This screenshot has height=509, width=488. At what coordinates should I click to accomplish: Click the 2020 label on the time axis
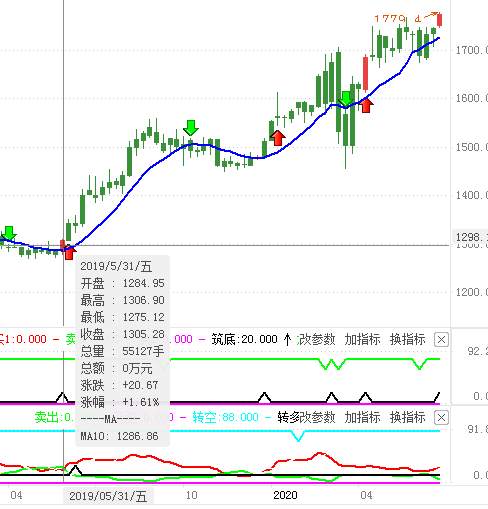tap(285, 495)
